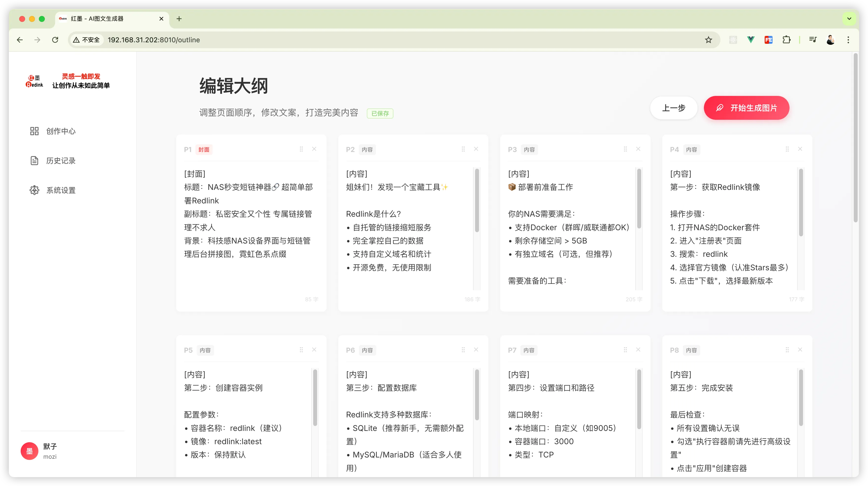Screen dimensions: 868x486
Task: Click the scrollbar inside card P2
Action: coord(477,201)
